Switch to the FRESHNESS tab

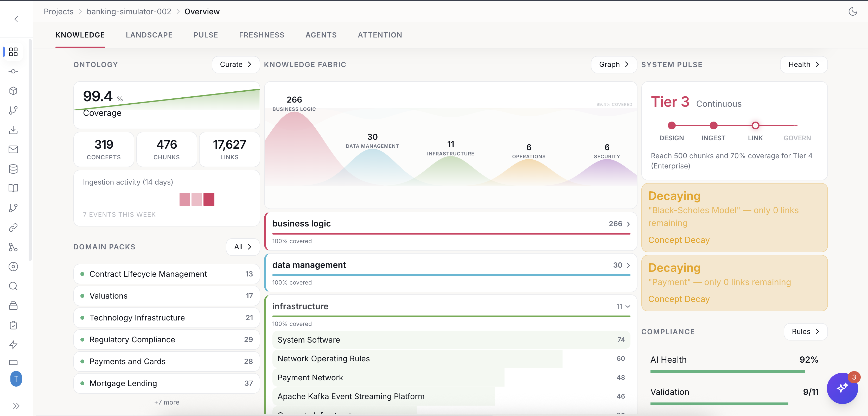262,35
